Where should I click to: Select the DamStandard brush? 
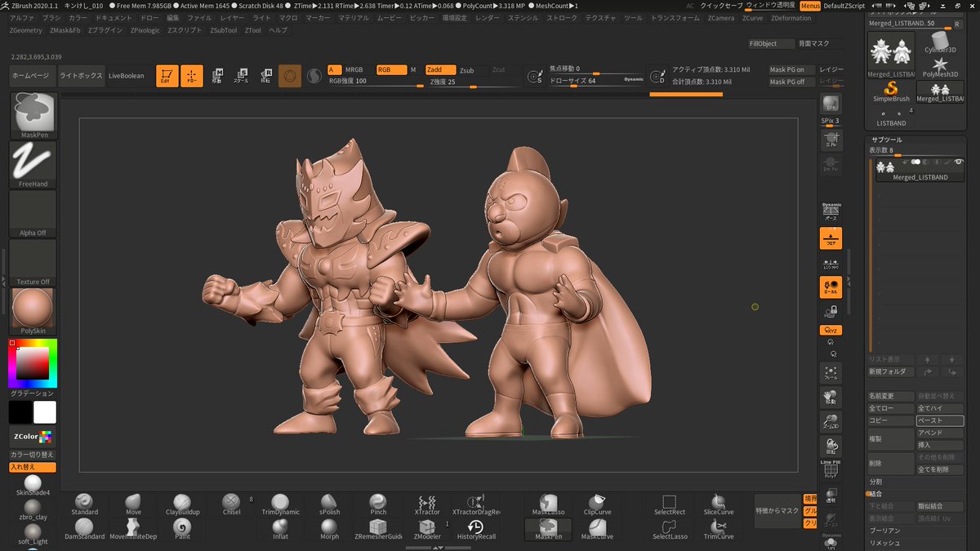pyautogui.click(x=85, y=529)
